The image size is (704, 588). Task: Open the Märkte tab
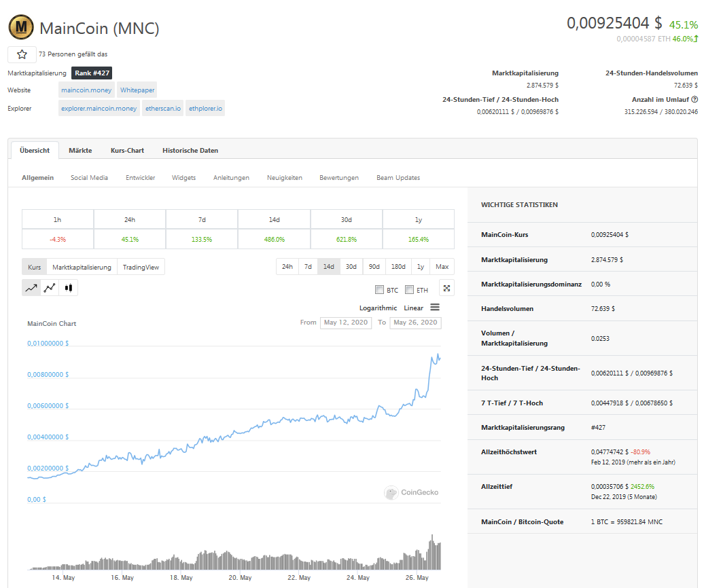tap(80, 150)
